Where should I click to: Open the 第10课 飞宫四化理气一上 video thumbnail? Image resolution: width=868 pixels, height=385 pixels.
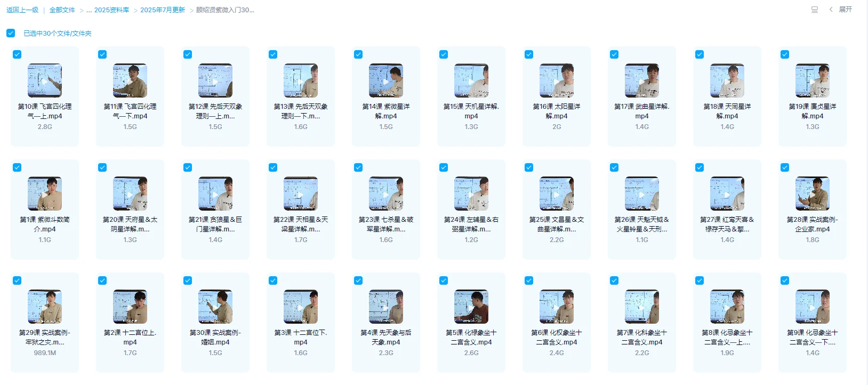45,81
